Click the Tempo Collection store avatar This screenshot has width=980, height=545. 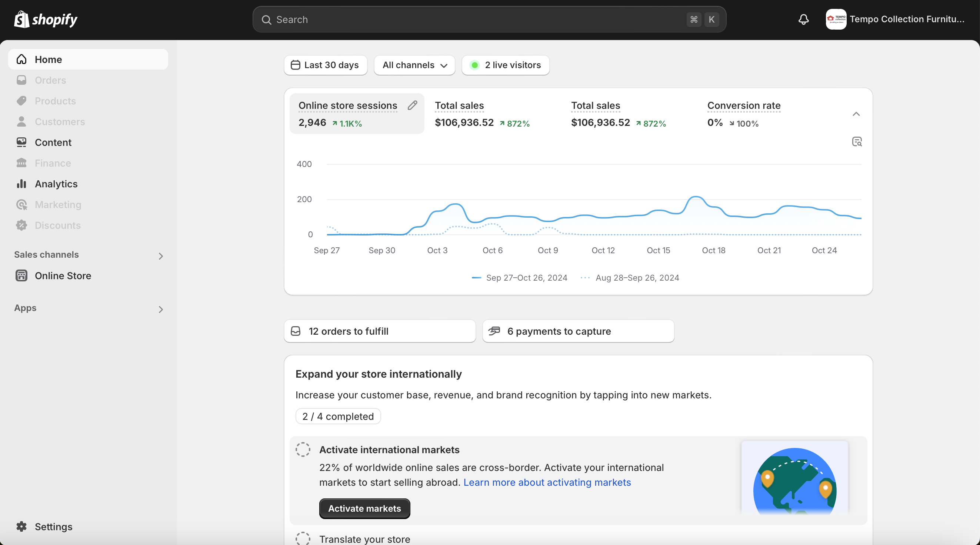click(836, 19)
